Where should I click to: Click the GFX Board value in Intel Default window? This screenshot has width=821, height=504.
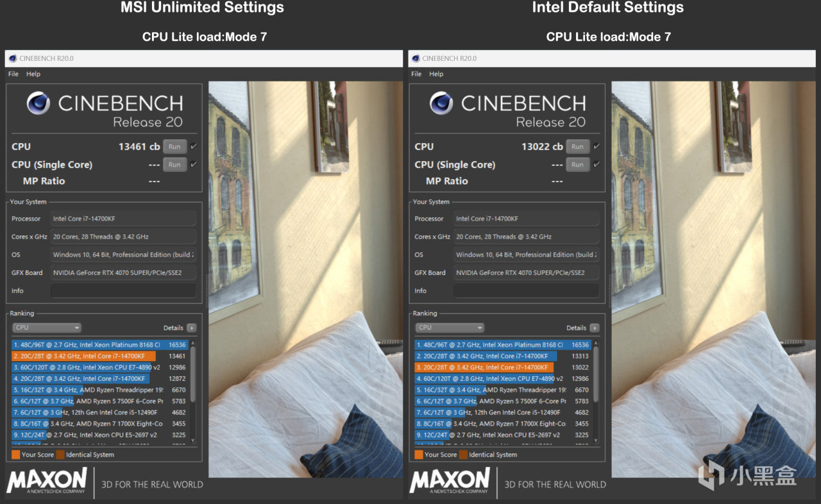526,273
